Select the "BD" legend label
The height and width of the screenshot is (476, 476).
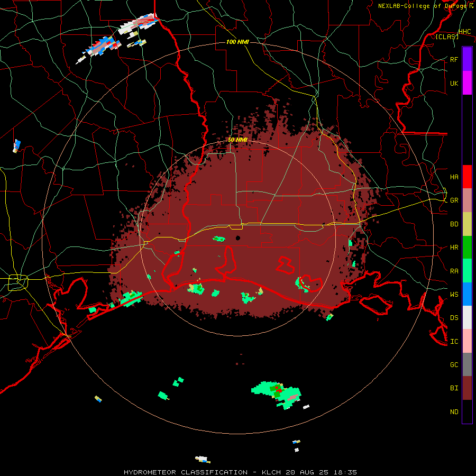click(x=454, y=224)
